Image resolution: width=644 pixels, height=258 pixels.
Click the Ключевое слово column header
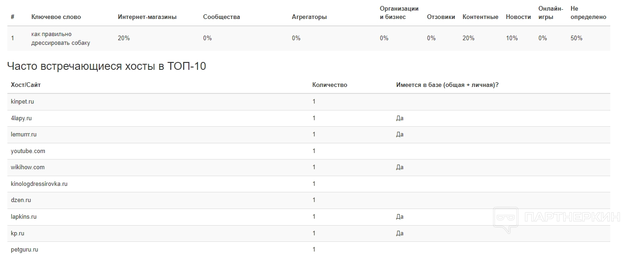[56, 17]
